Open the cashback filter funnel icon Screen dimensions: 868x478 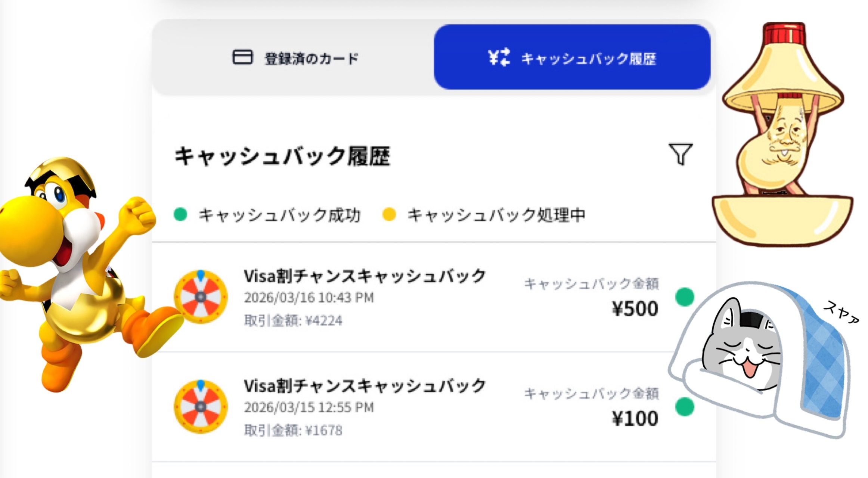680,154
